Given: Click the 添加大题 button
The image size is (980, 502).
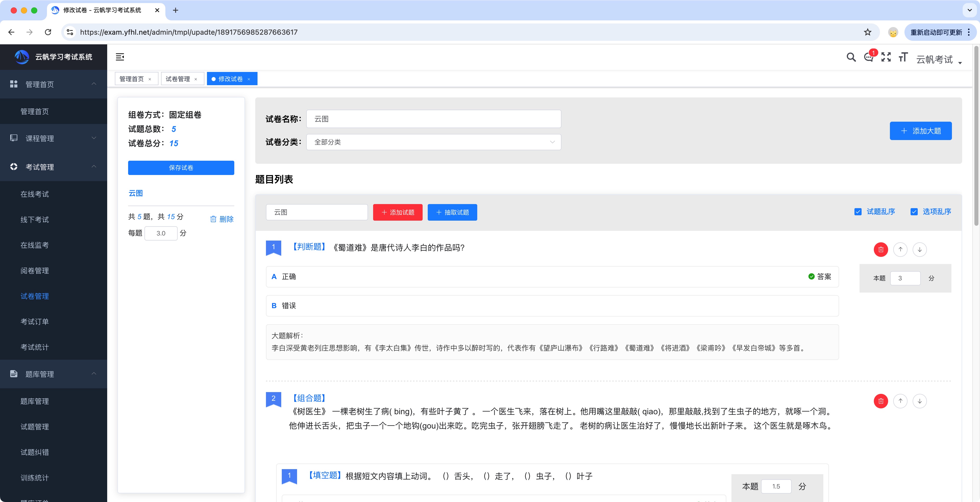Looking at the screenshot, I should [x=921, y=131].
